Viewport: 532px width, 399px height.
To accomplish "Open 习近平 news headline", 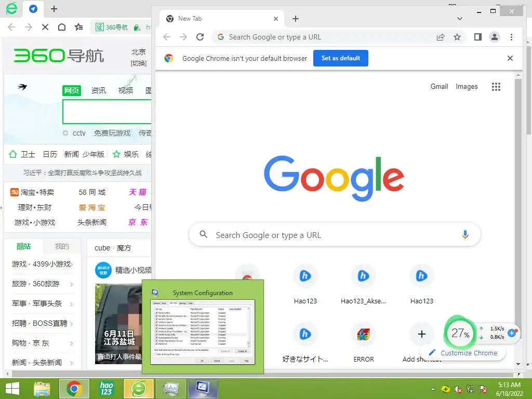I will pyautogui.click(x=83, y=172).
